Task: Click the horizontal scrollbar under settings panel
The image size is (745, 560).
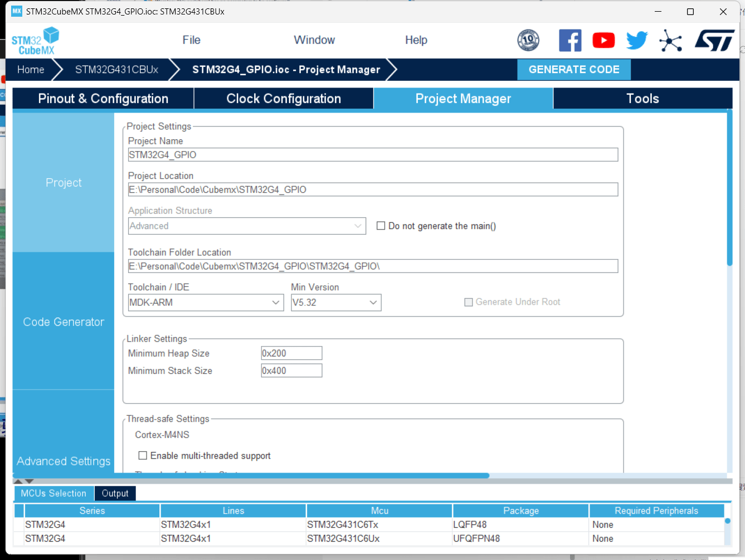Action: pyautogui.click(x=251, y=476)
